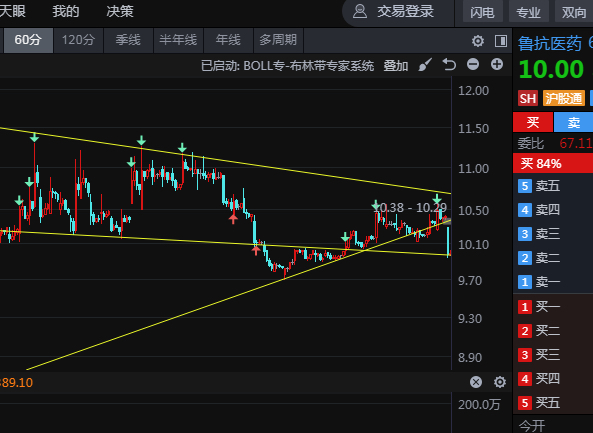Undo last action with curved arrow
The height and width of the screenshot is (433, 593).
pos(449,65)
